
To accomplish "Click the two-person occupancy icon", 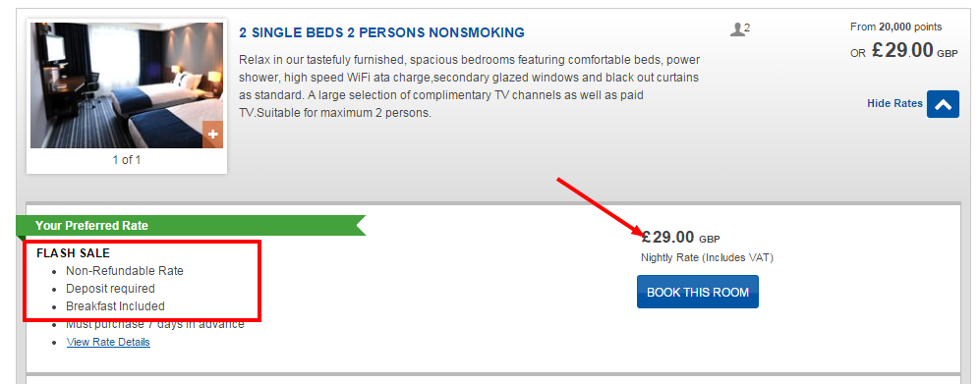I will (x=740, y=29).
